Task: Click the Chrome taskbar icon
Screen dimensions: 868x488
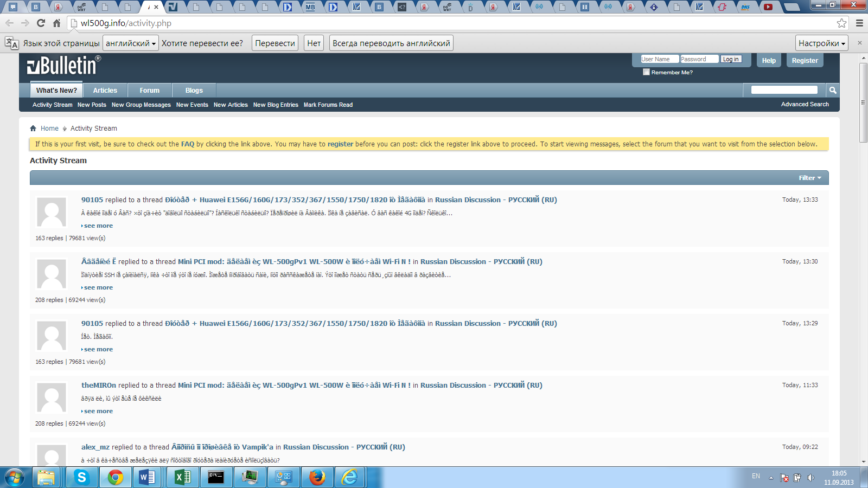Action: point(115,477)
